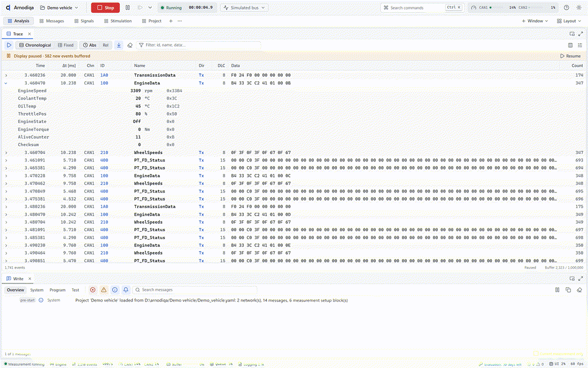Screen dimensions: 588x368
Task: Toggle error messages filter red icon
Action: coord(92,290)
